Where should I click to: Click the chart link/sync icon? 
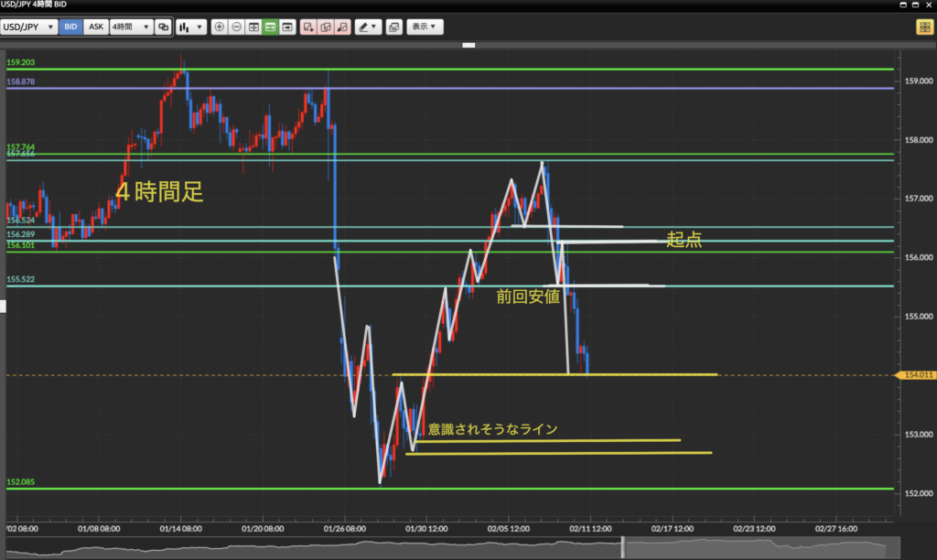tap(163, 27)
